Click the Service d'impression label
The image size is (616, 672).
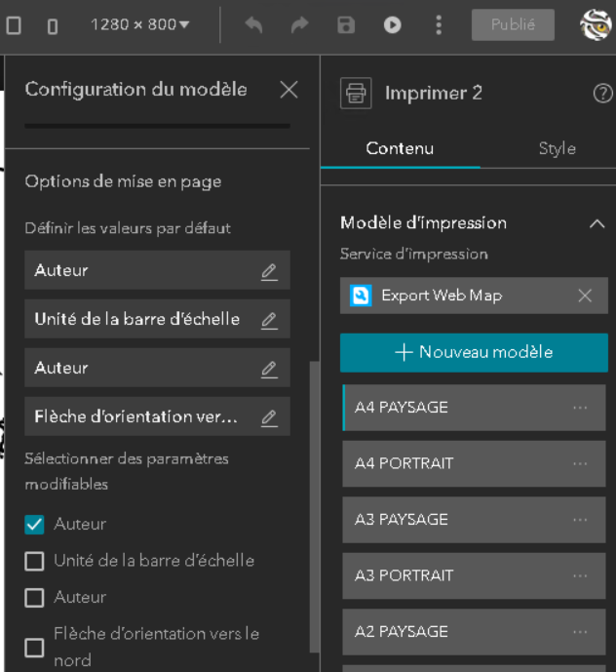pos(414,255)
